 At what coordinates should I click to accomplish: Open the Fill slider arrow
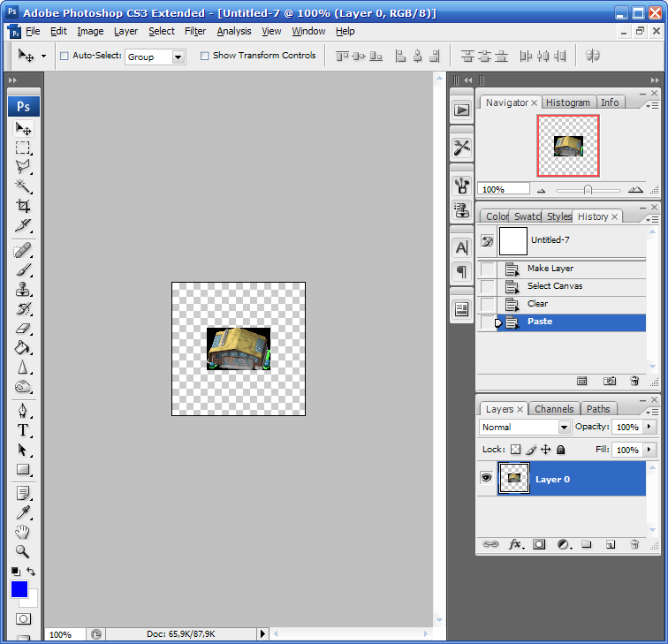(649, 450)
